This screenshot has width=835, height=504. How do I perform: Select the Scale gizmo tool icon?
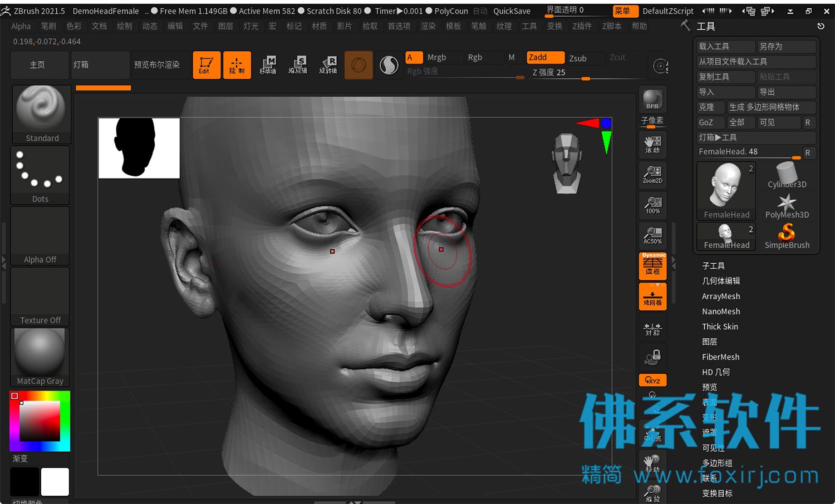coord(298,65)
